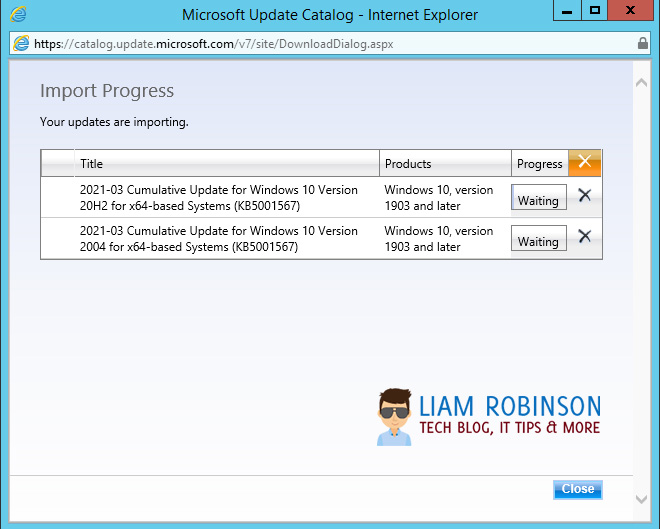
Task: Maximize the Microsoft Update Catalog window
Action: tap(594, 10)
